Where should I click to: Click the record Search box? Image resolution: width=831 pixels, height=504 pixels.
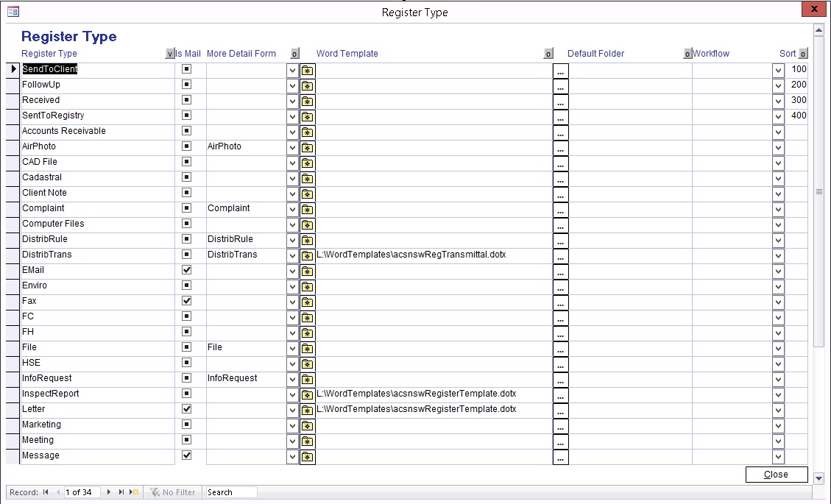[231, 492]
